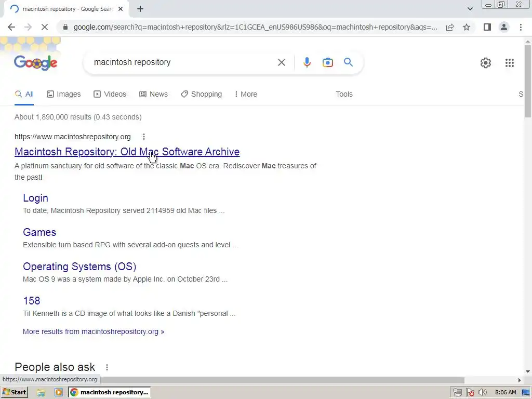Stop loading the page
532x399 pixels.
pyautogui.click(x=45, y=27)
